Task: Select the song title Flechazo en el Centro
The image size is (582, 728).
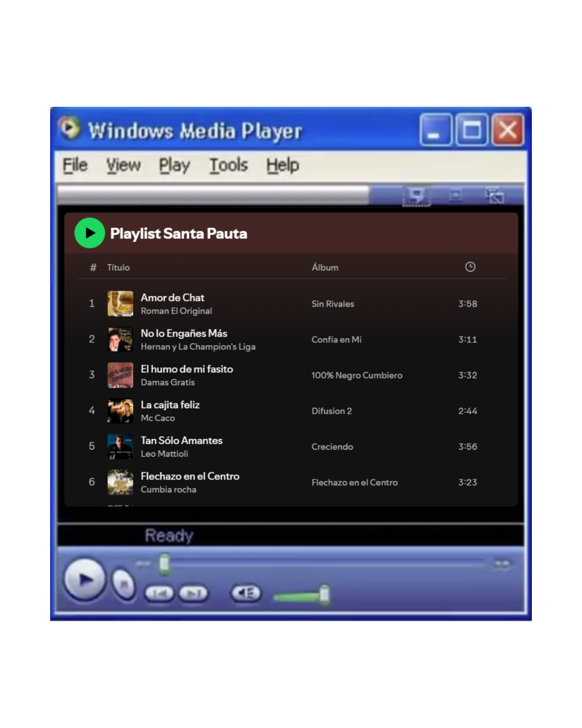Action: 190,476
